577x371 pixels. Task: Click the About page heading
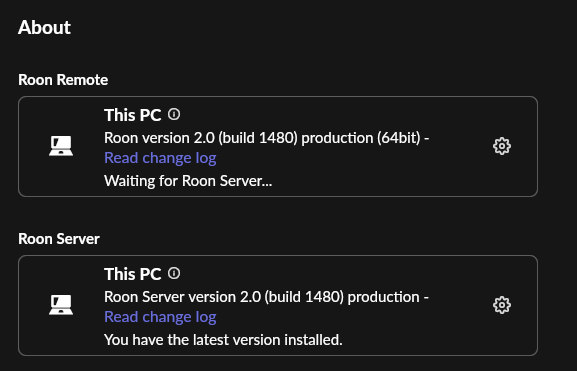pyautogui.click(x=44, y=27)
